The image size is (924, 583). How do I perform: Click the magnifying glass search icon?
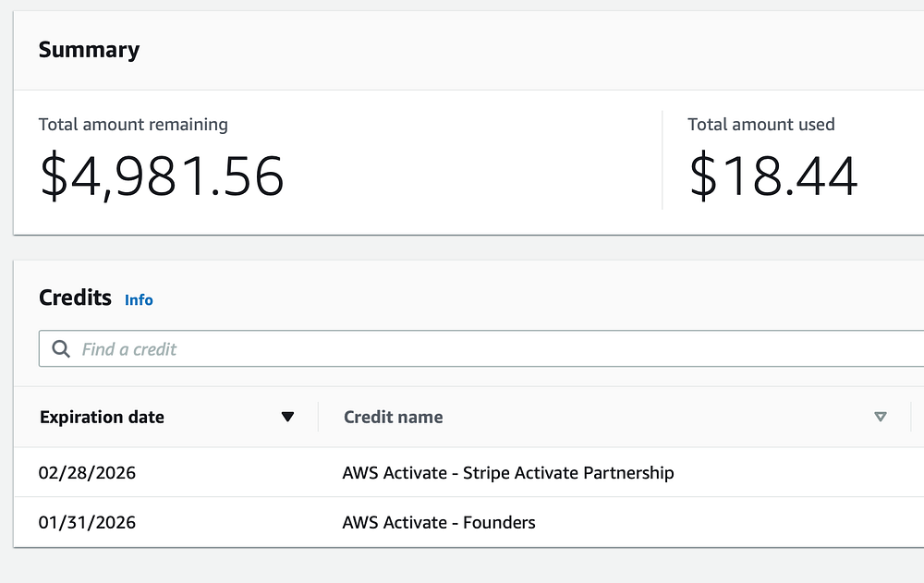tap(61, 349)
